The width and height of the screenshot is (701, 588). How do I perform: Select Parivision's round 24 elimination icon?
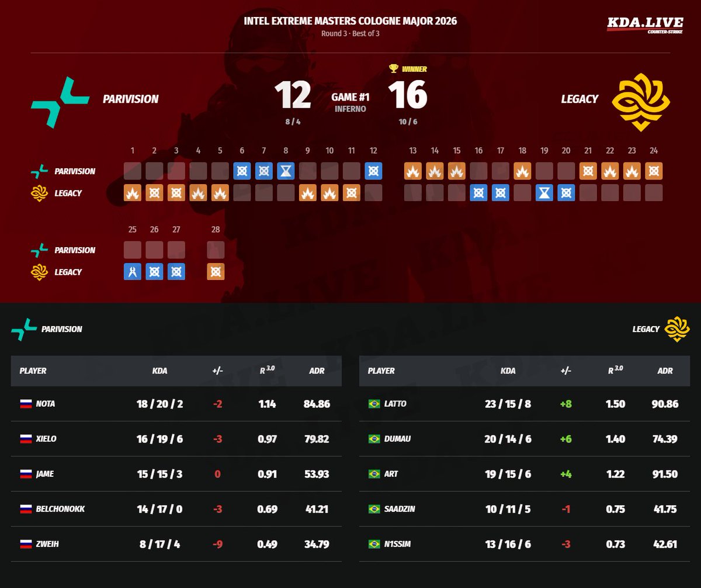(654, 171)
